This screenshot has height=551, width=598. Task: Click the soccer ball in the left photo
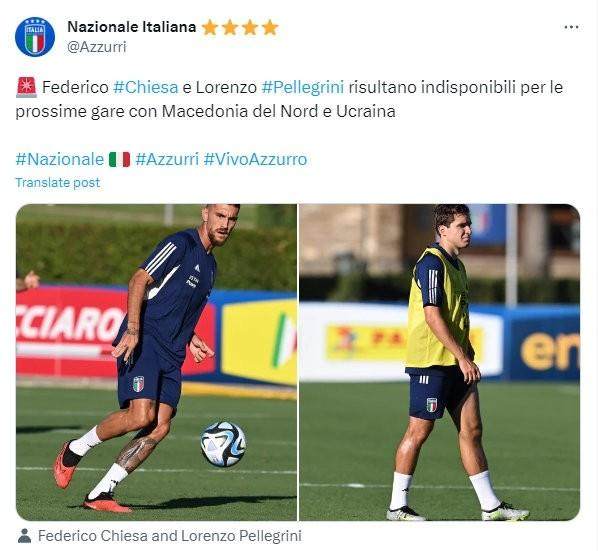tap(223, 443)
